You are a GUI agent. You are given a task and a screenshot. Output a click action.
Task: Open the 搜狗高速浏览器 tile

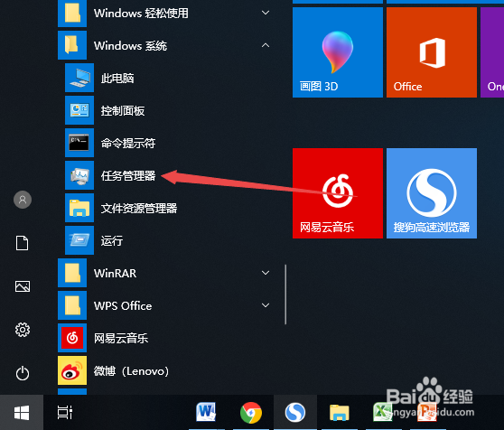pyautogui.click(x=432, y=193)
